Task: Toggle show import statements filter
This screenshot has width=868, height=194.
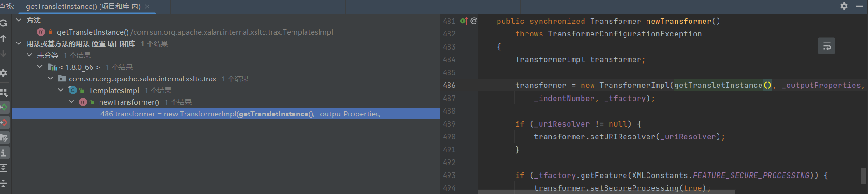Action: 4,138
